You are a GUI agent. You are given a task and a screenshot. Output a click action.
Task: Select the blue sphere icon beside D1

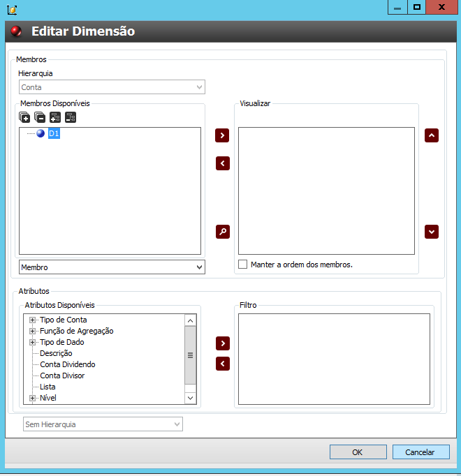(x=41, y=133)
